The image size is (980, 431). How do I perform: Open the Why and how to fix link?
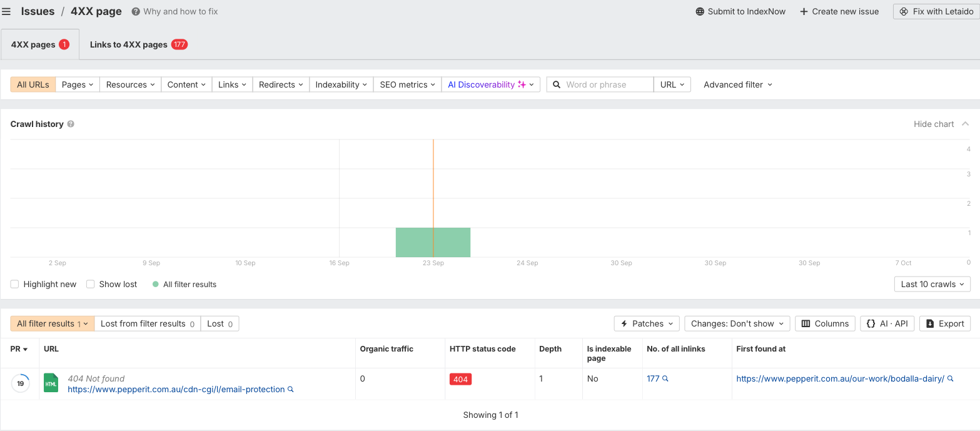pos(181,11)
